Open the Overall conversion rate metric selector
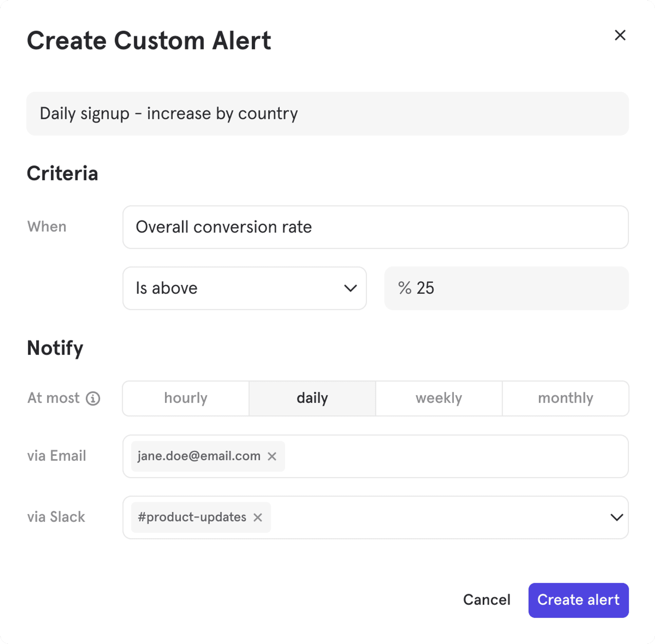The height and width of the screenshot is (644, 655). [375, 227]
